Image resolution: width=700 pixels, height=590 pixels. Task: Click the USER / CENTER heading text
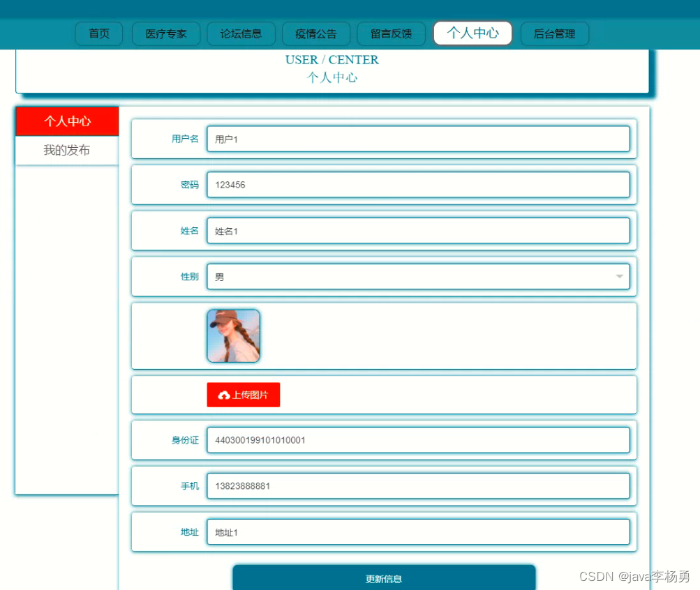click(332, 60)
